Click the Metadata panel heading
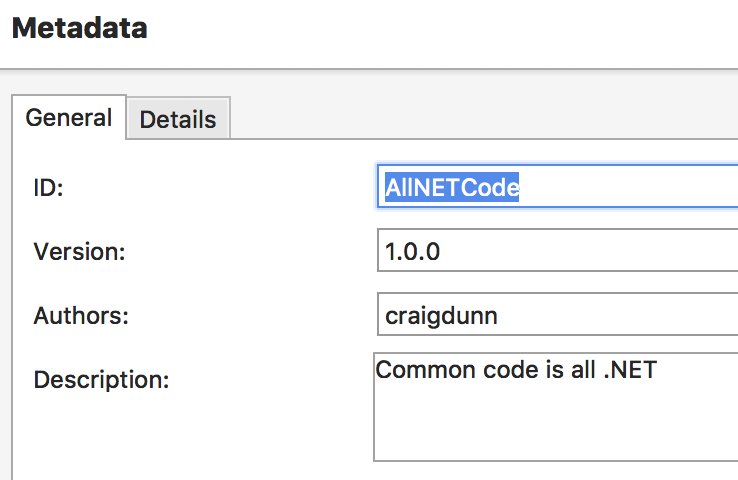 point(79,28)
